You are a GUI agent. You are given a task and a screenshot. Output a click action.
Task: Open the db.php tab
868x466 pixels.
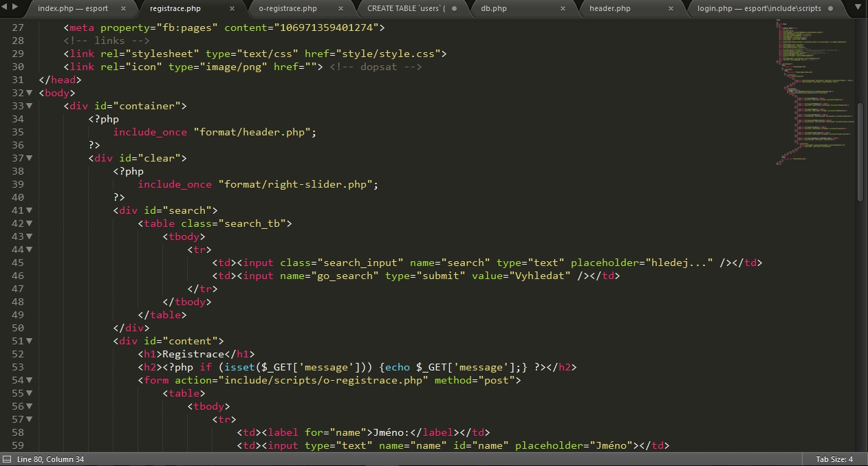pos(494,8)
